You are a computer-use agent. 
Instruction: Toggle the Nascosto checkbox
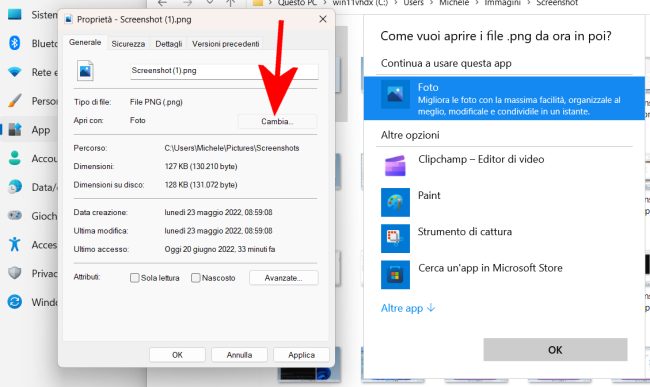click(x=196, y=278)
